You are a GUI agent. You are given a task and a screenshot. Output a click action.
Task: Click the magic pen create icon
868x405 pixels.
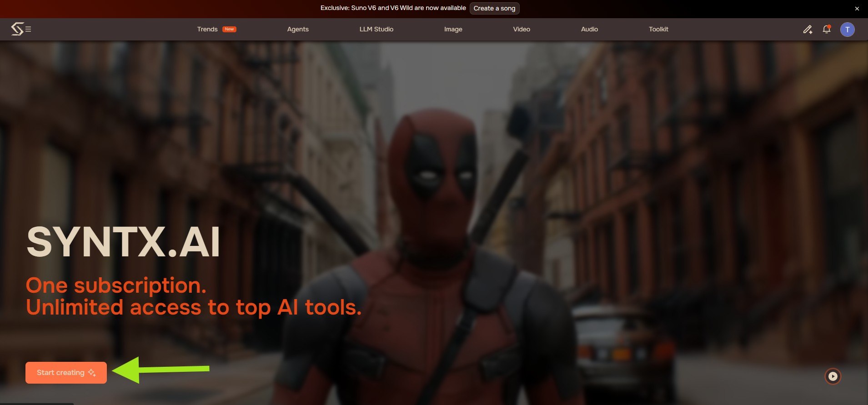[x=808, y=30]
